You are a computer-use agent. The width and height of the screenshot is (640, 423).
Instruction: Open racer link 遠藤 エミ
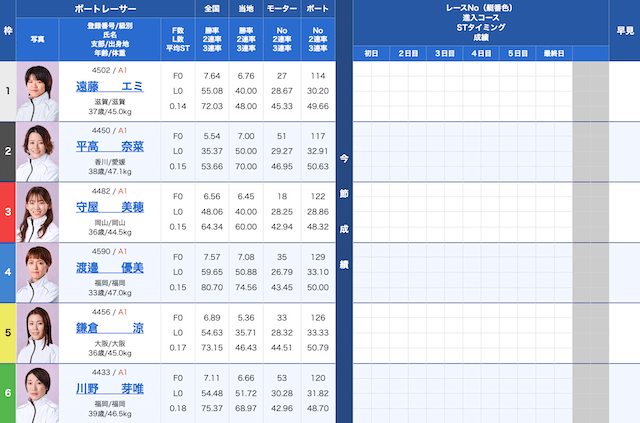[109, 87]
